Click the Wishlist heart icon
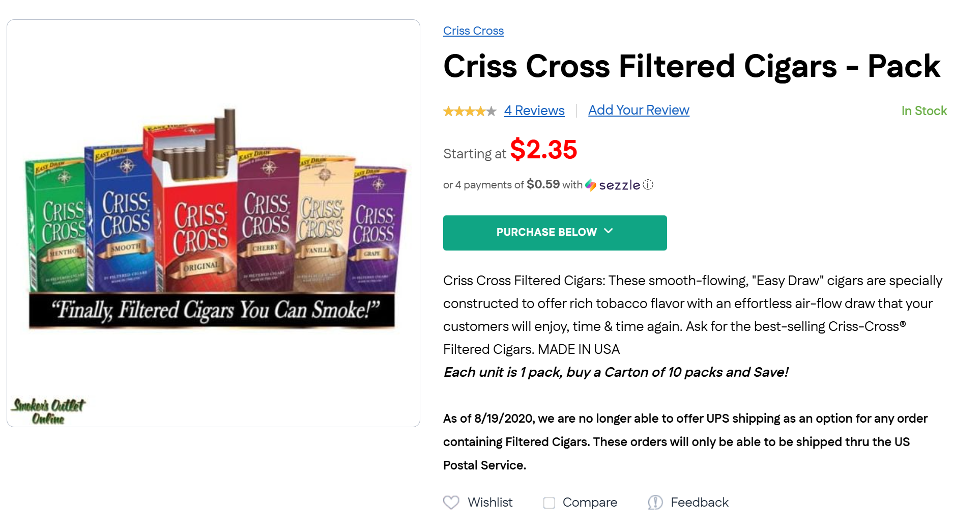 [x=451, y=503]
